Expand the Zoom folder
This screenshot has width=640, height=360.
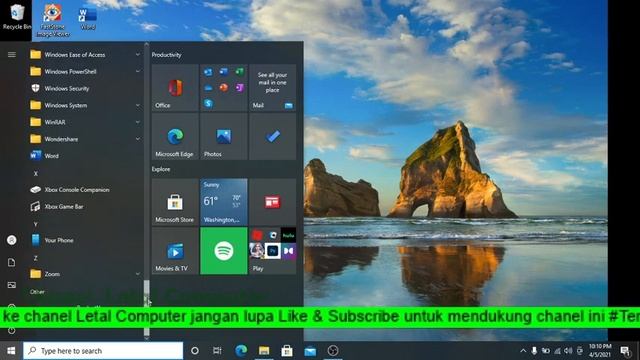pos(86,274)
